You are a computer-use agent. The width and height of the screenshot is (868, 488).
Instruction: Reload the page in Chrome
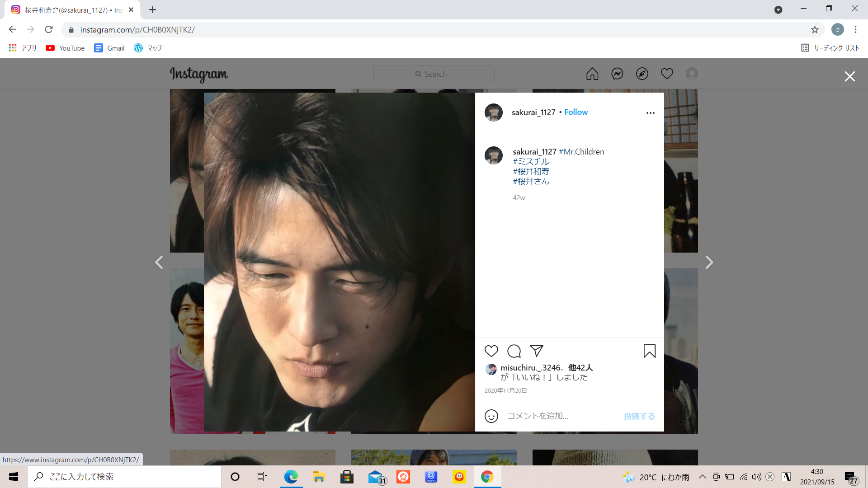[49, 29]
